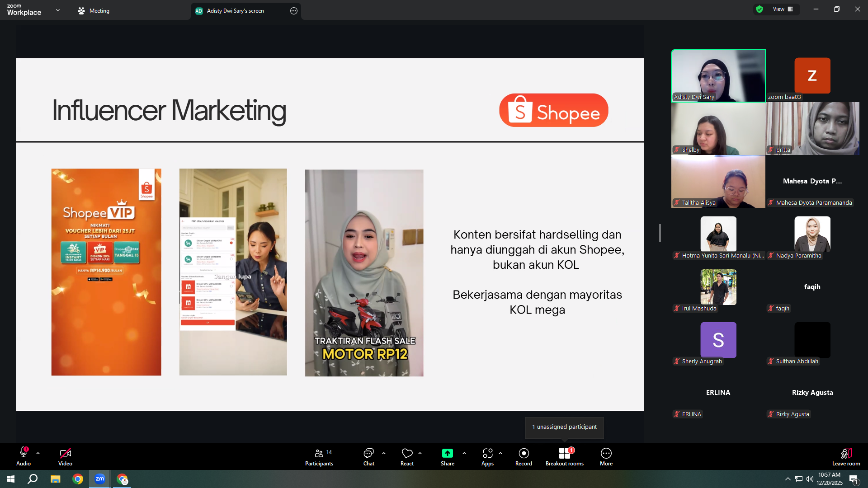Open screen share tab options ellipsis
Viewport: 868px width, 488px height.
[294, 11]
